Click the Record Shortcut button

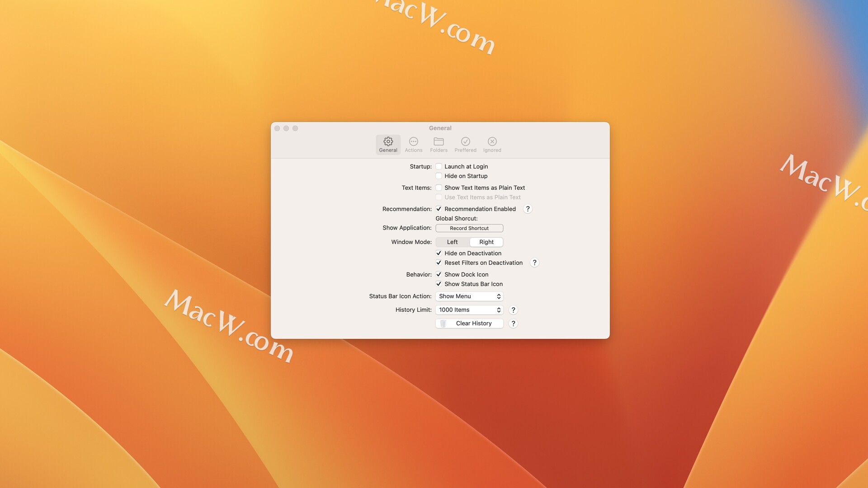coord(469,228)
